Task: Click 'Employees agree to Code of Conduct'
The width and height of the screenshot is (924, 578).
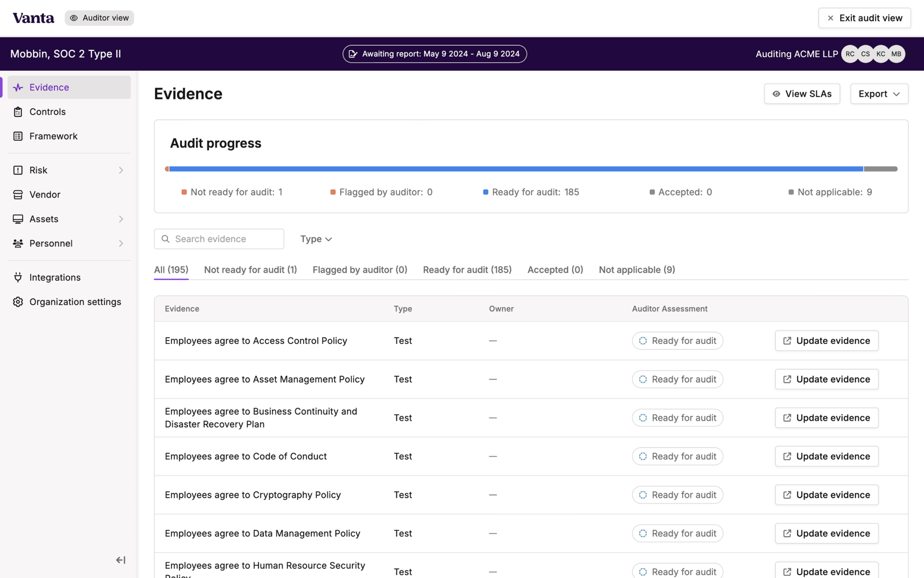Action: (246, 456)
